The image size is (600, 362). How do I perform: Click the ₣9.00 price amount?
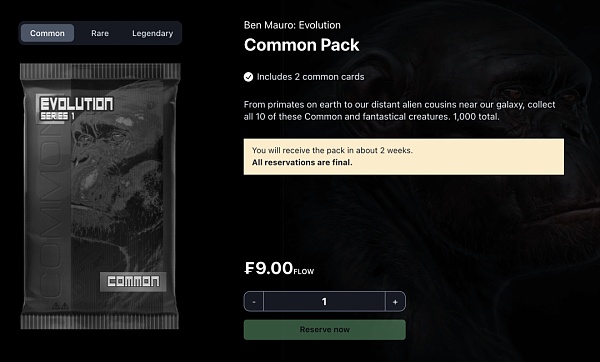pos(269,268)
